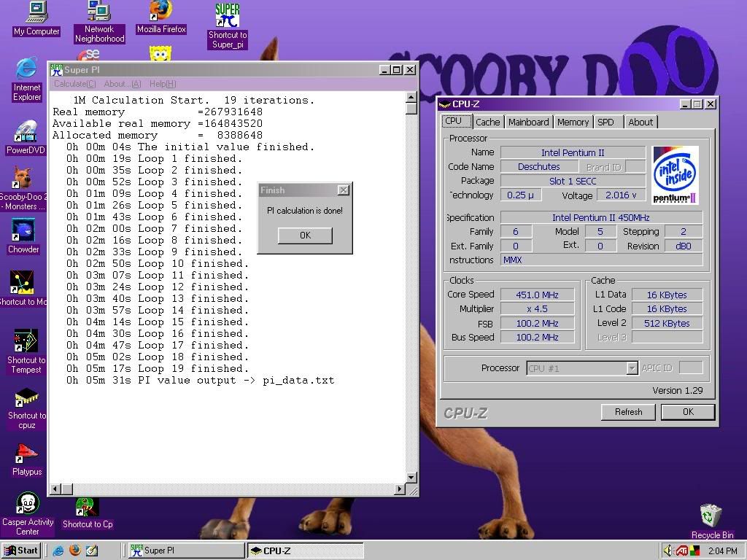
Task: Click Super PI vertical scrollbar up arrow
Action: [411, 97]
